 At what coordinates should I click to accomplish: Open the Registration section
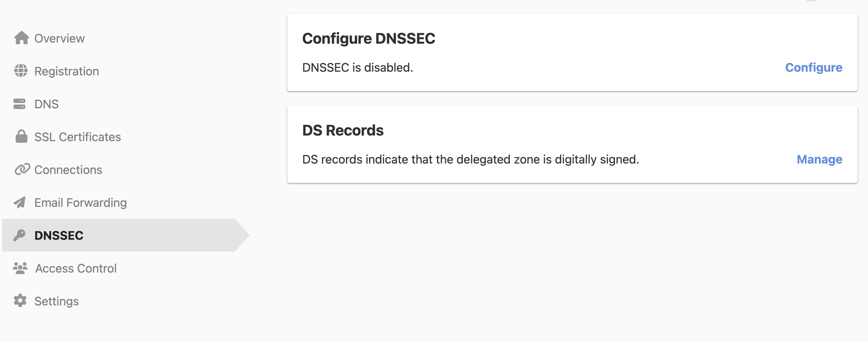click(67, 71)
